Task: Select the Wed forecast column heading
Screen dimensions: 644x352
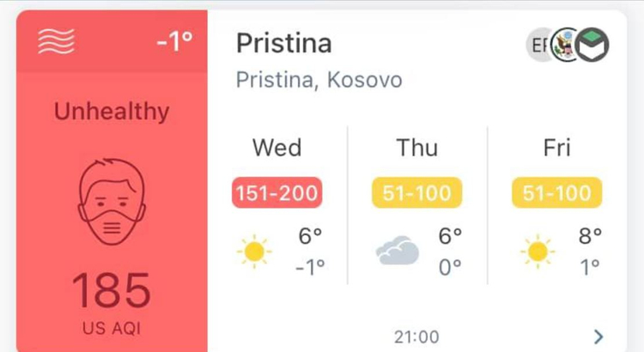Action: [277, 148]
